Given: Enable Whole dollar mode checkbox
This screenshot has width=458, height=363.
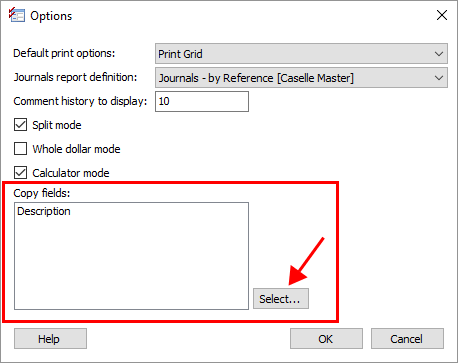Looking at the screenshot, I should [20, 149].
